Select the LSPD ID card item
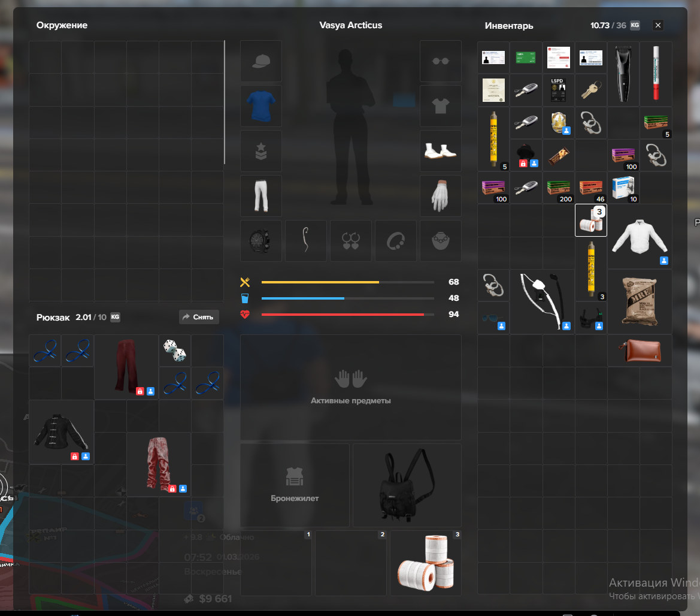The height and width of the screenshot is (616, 700). [558, 90]
